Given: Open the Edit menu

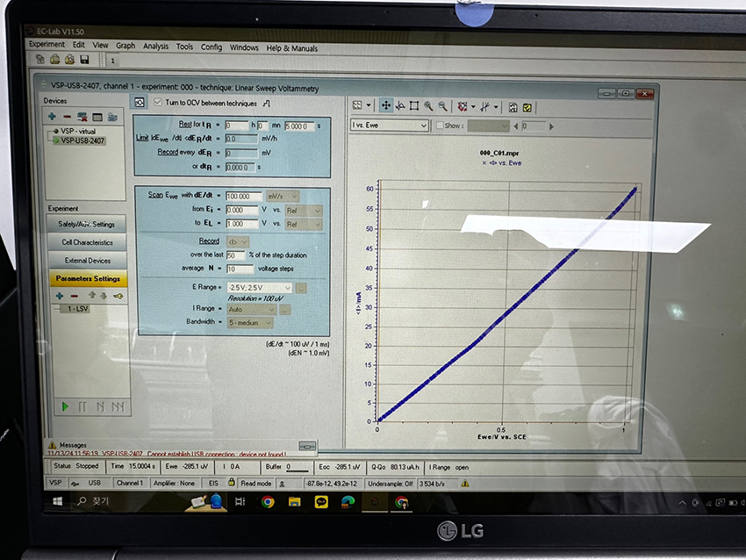Looking at the screenshot, I should pos(78,45).
